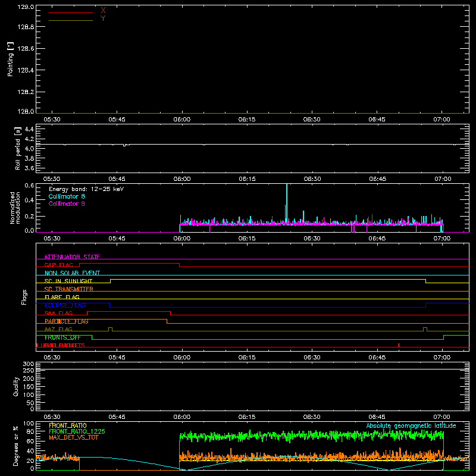Screen dimensions: 476x476
Task: Click 05:30 label under the quality plot
Action: [52, 417]
